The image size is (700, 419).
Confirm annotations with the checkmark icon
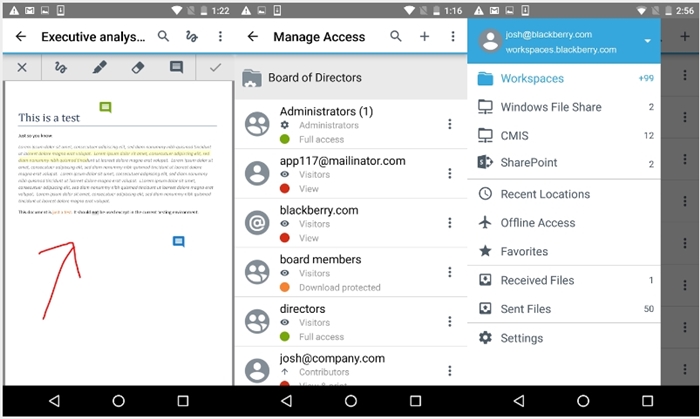(x=215, y=68)
